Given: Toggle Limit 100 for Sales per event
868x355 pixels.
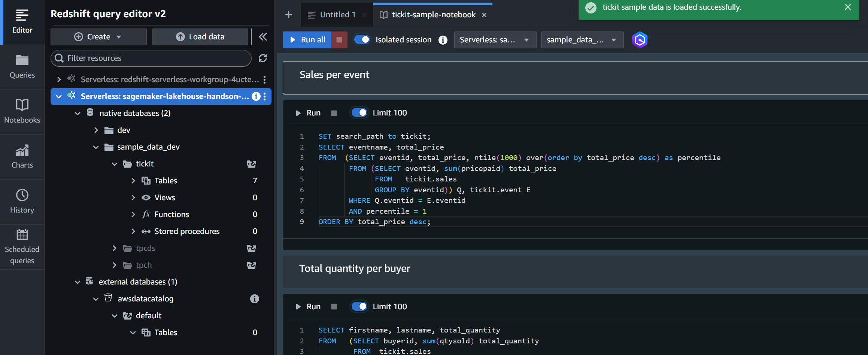Looking at the screenshot, I should point(359,113).
